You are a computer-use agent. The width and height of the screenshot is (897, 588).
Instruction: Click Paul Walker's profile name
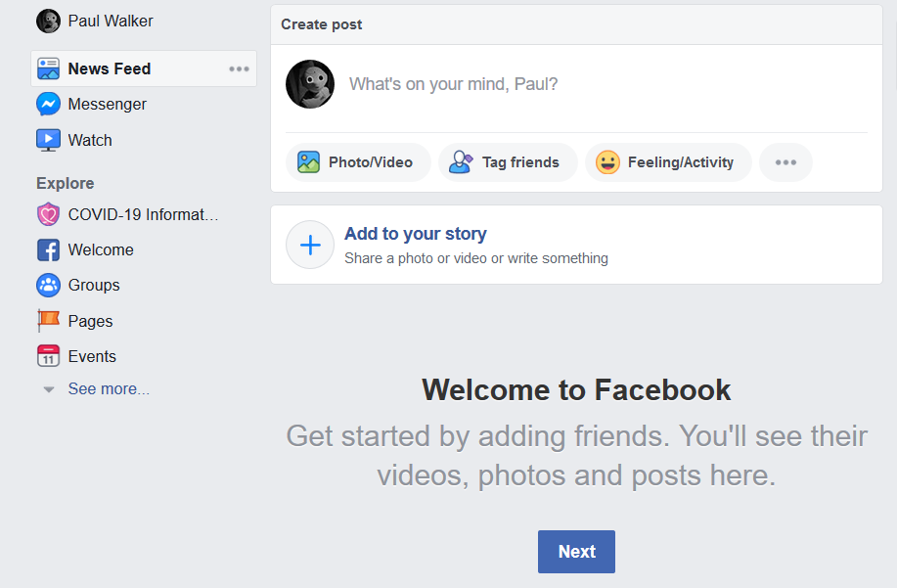pyautogui.click(x=111, y=21)
